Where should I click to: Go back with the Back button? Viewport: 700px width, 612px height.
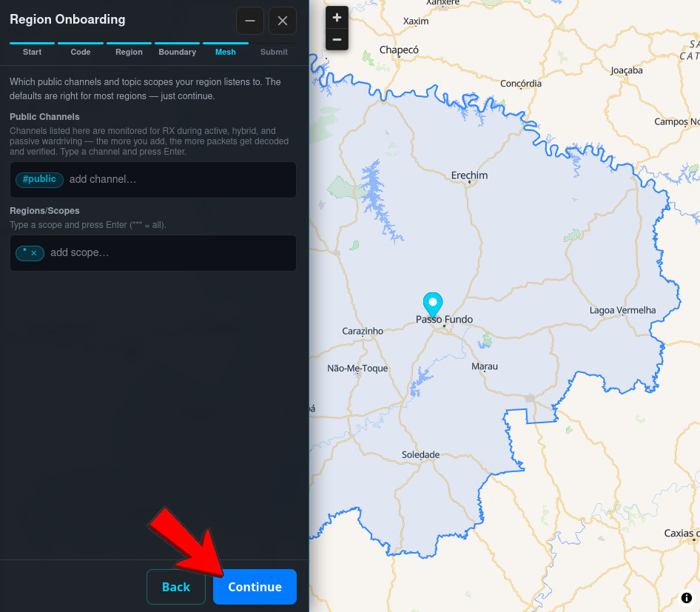[x=176, y=587]
